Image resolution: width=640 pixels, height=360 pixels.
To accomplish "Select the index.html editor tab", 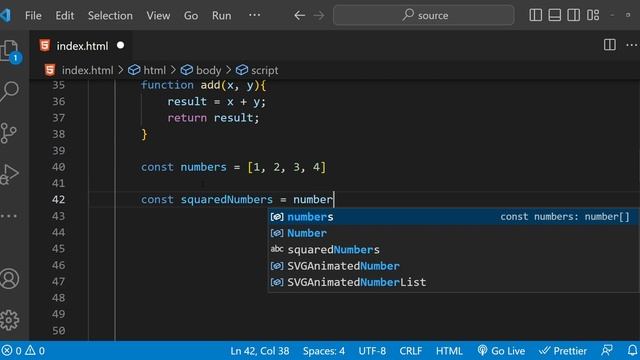I will (x=81, y=46).
